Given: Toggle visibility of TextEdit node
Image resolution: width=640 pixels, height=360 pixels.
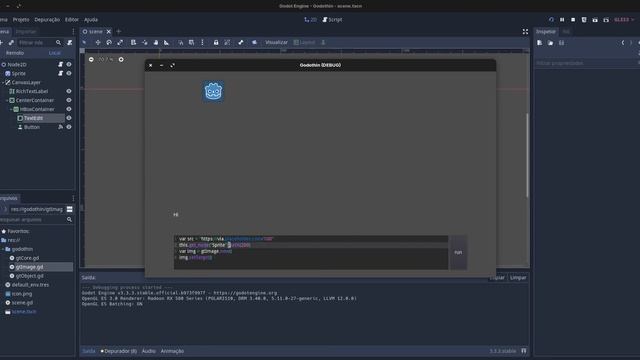Looking at the screenshot, I should click(69, 118).
